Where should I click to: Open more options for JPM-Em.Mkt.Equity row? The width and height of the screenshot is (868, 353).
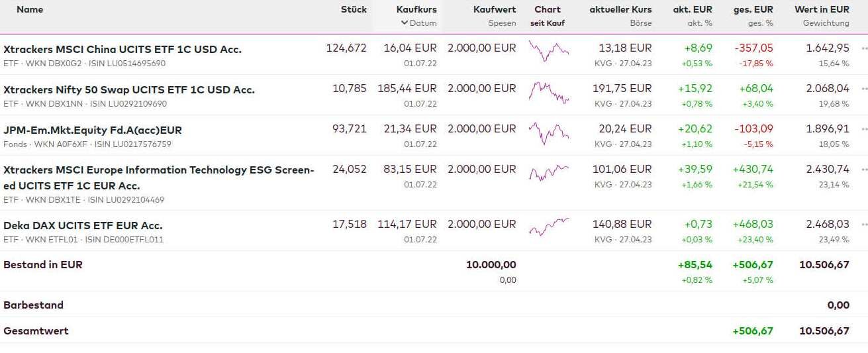[x=864, y=129]
